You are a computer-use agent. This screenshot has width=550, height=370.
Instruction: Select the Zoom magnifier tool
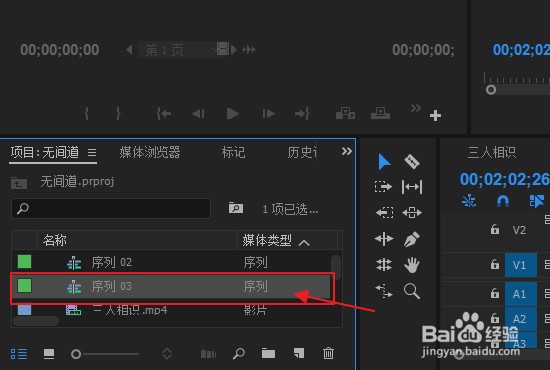[x=412, y=291]
